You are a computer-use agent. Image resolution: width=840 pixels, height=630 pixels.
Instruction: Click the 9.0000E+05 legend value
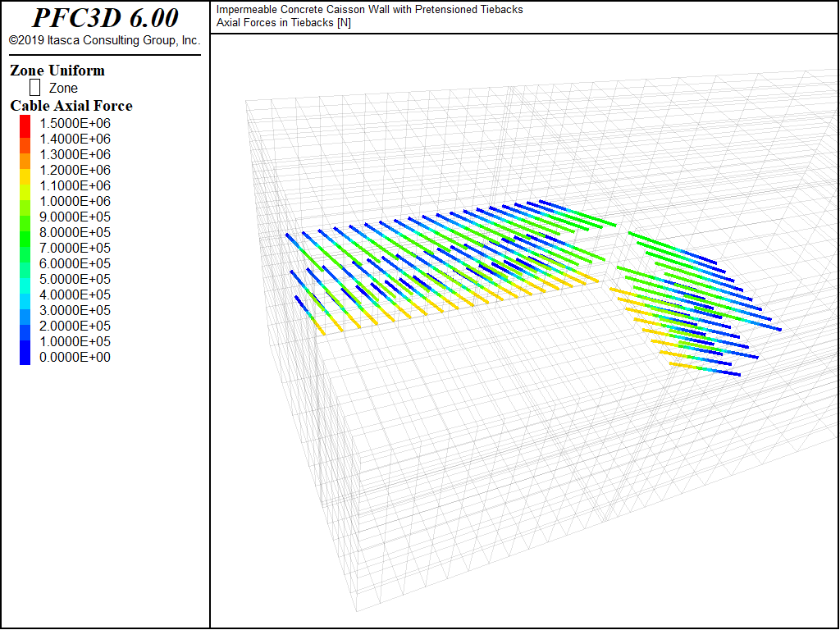coord(75,217)
